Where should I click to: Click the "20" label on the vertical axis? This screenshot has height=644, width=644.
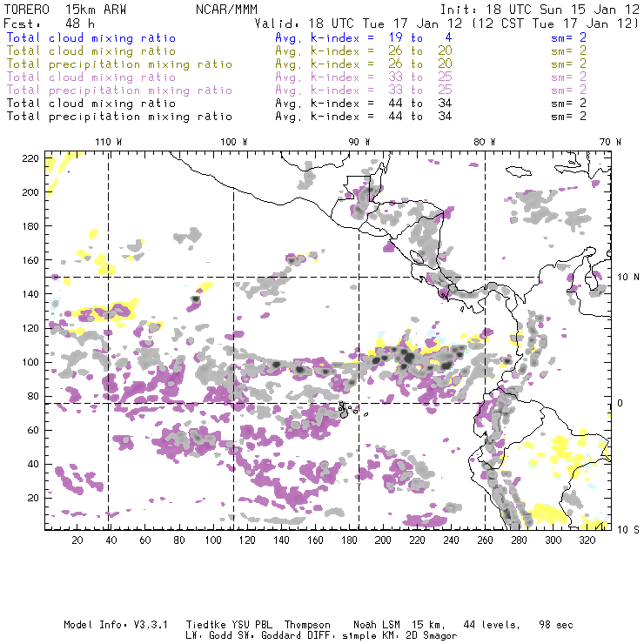pyautogui.click(x=33, y=498)
